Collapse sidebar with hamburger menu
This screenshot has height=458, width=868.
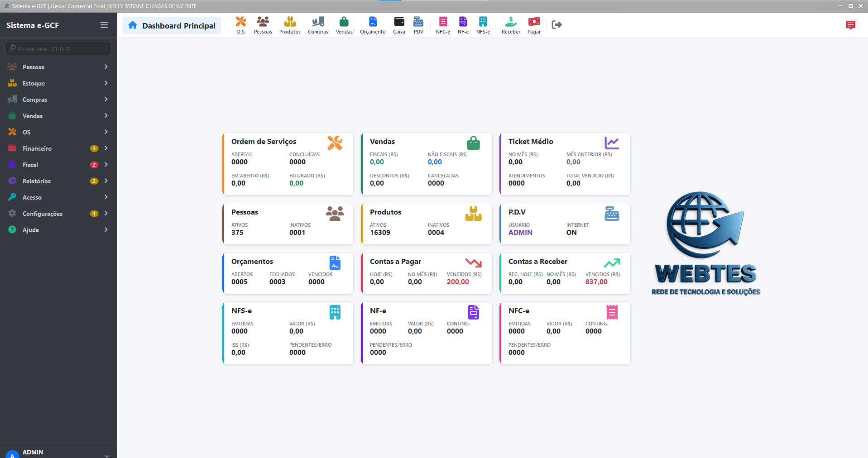(104, 25)
